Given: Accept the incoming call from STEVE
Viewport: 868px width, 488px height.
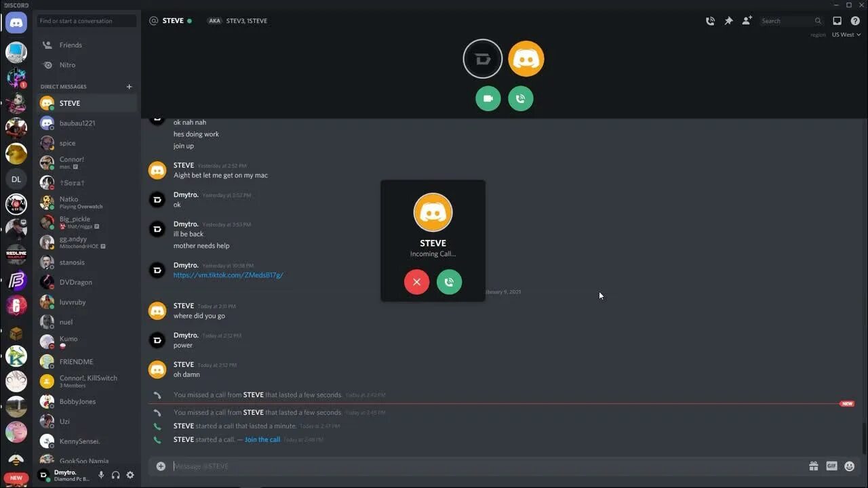Looking at the screenshot, I should click(x=449, y=282).
